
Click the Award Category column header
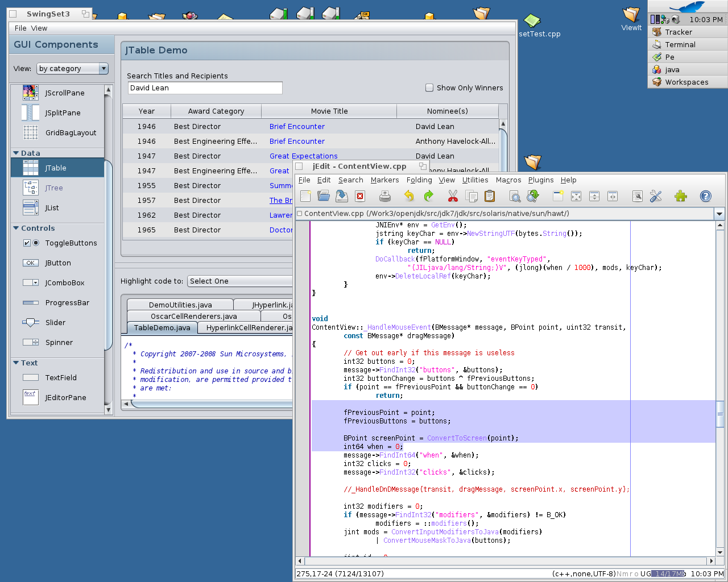(216, 111)
